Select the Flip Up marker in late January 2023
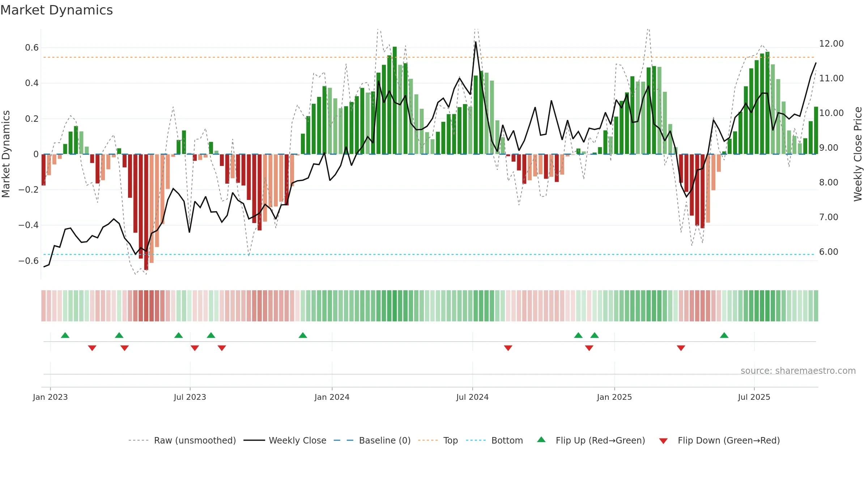The width and height of the screenshot is (868, 488). pyautogui.click(x=65, y=335)
